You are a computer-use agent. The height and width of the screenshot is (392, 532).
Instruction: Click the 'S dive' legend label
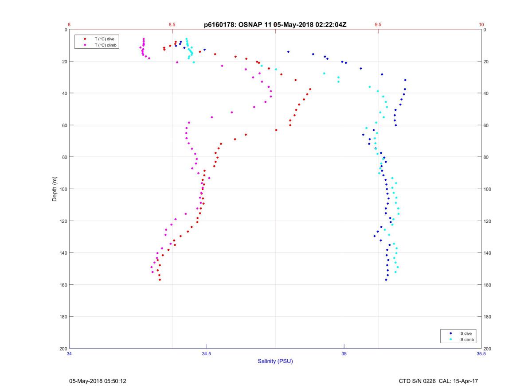(466, 333)
